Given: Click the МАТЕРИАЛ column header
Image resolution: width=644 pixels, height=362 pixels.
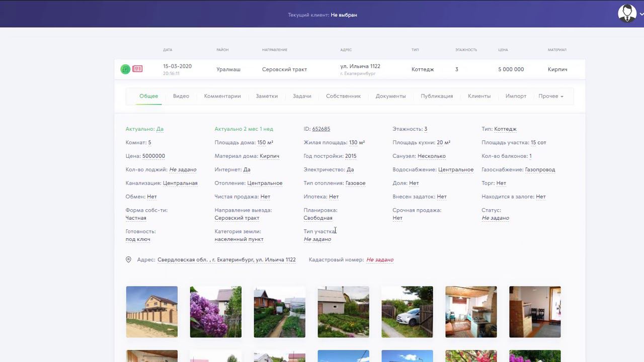Looking at the screenshot, I should [x=557, y=50].
